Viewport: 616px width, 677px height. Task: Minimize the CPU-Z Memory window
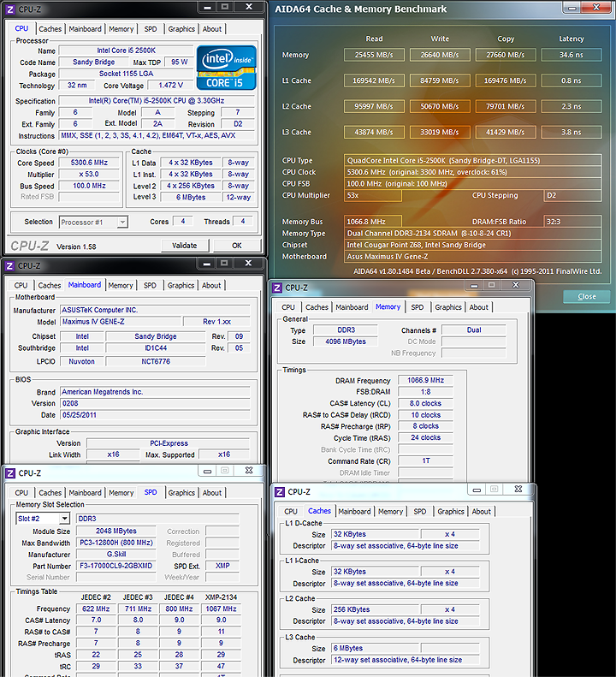(x=474, y=285)
